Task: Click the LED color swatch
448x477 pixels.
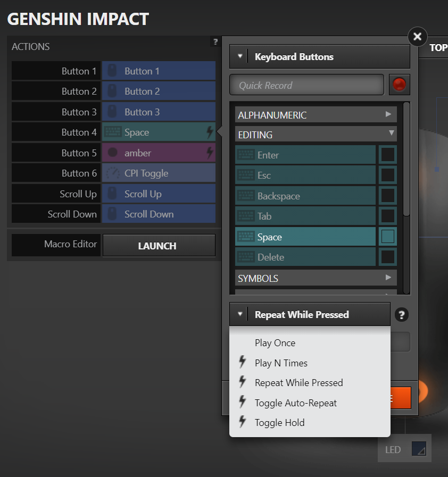Action: [419, 448]
